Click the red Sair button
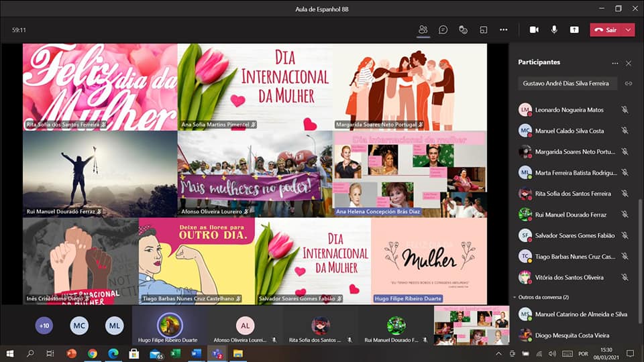The width and height of the screenshot is (644, 362). point(606,29)
